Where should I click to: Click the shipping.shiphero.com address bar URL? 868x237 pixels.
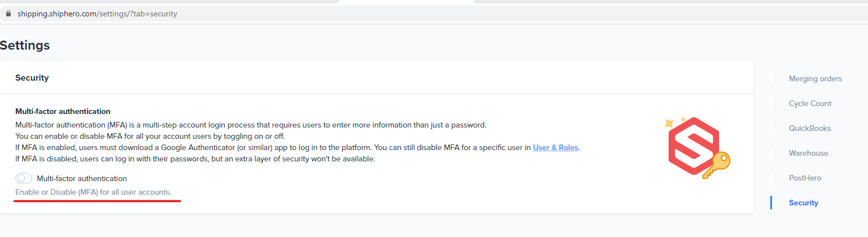97,14
